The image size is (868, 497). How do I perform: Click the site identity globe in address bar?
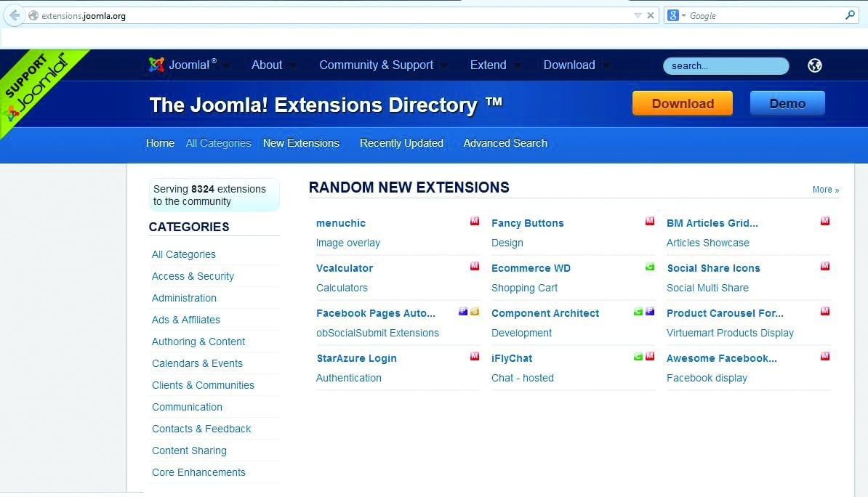point(33,15)
